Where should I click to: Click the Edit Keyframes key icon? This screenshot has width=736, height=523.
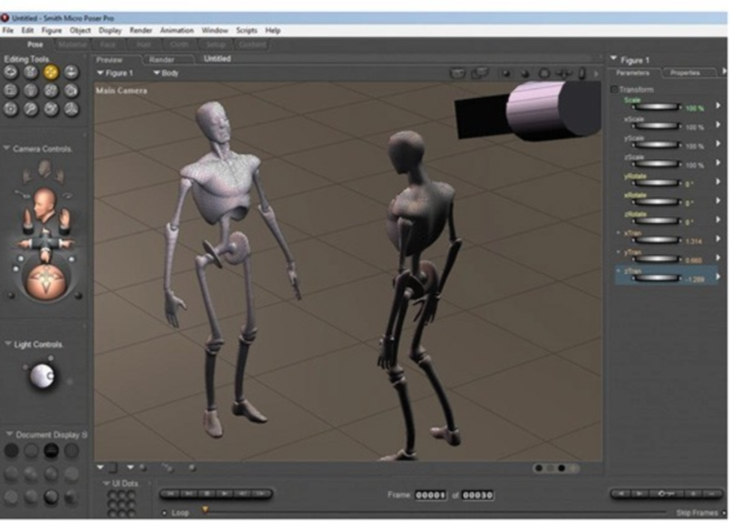click(x=664, y=494)
